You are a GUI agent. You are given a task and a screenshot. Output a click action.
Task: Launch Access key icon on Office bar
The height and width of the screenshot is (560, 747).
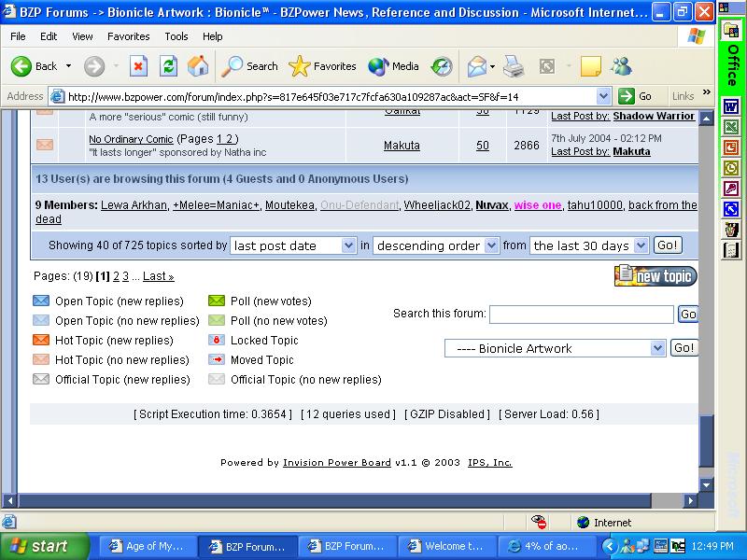(x=731, y=189)
